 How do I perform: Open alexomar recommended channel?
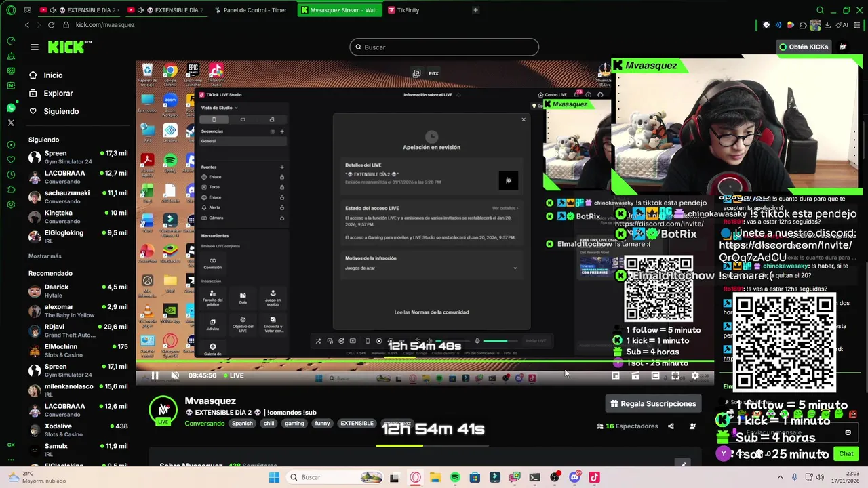[77, 310]
